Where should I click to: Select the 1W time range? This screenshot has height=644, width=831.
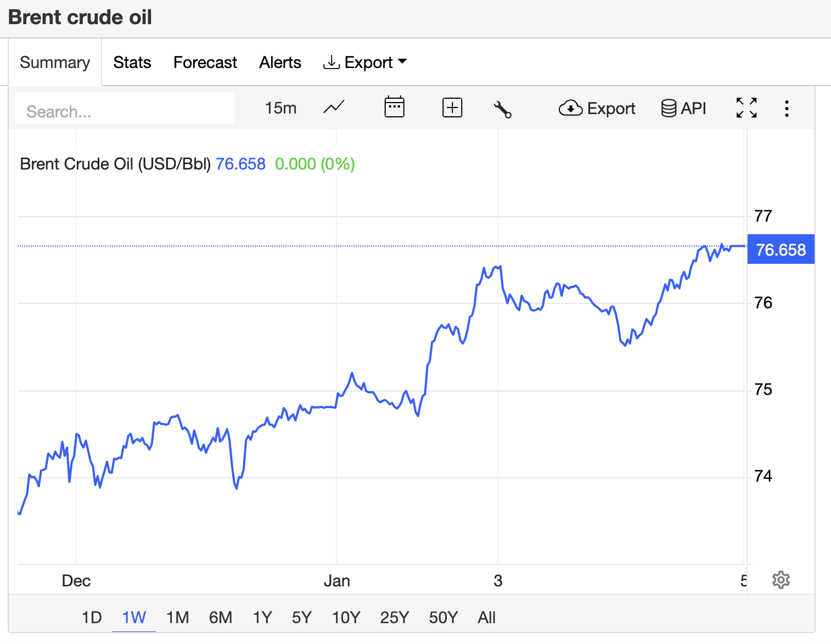(x=134, y=618)
